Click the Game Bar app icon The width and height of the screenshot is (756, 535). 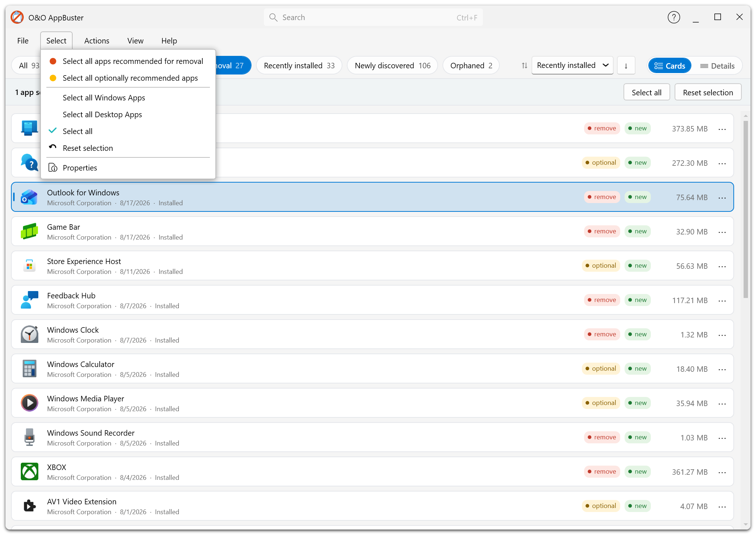click(x=29, y=232)
